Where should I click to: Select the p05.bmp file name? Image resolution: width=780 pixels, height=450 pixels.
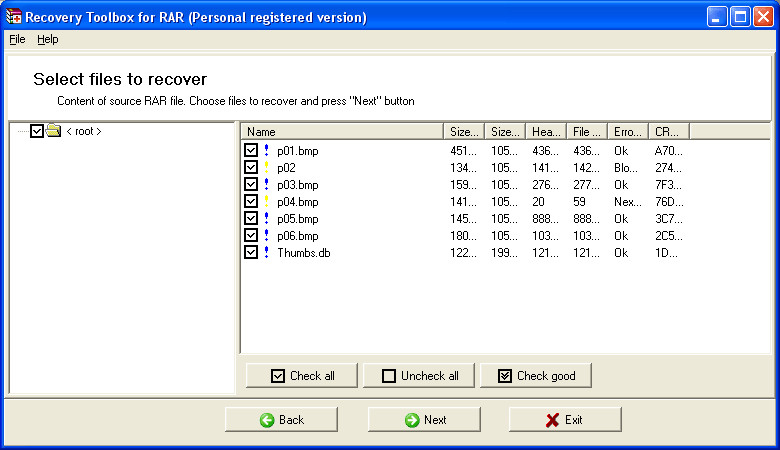[297, 219]
